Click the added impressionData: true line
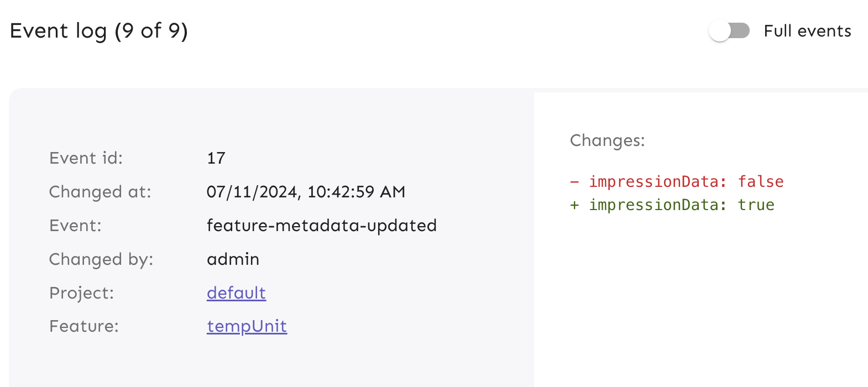Viewport: 868px width, 387px height. point(682,205)
